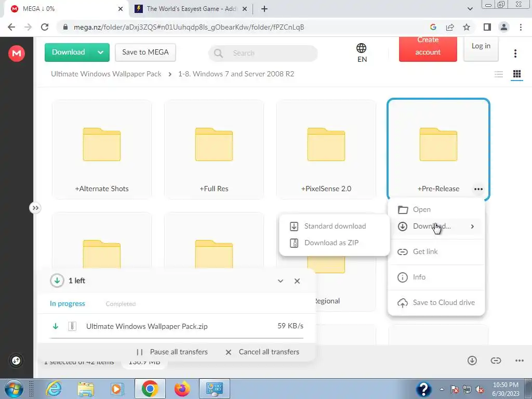Click the Windows 7 and Server 2008 R2 breadcrumb
Viewport: 532px width, 399px height.
[236, 74]
